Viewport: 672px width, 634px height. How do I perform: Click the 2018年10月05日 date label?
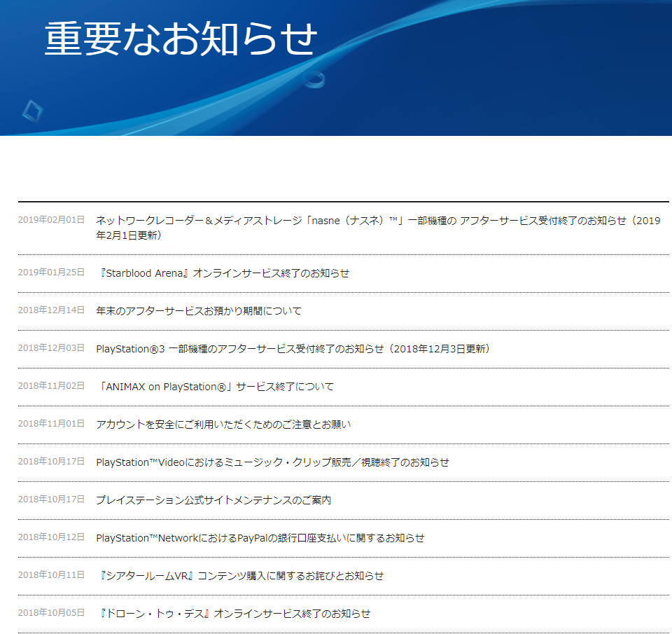coord(51,613)
